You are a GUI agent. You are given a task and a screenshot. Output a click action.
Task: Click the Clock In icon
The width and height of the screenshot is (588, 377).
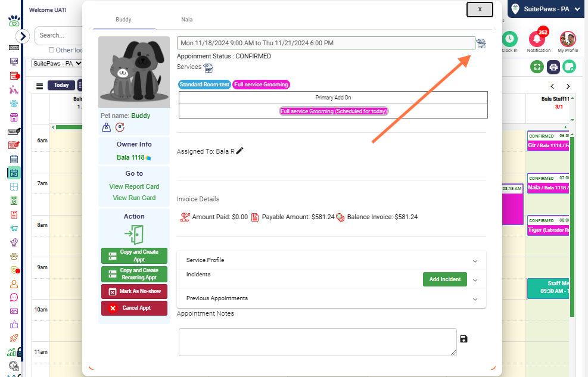point(509,39)
